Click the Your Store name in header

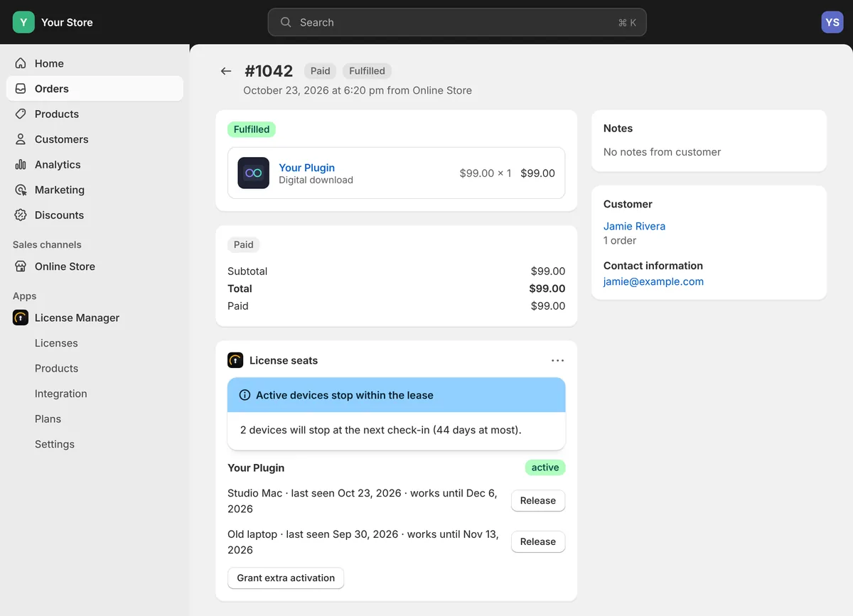point(67,22)
